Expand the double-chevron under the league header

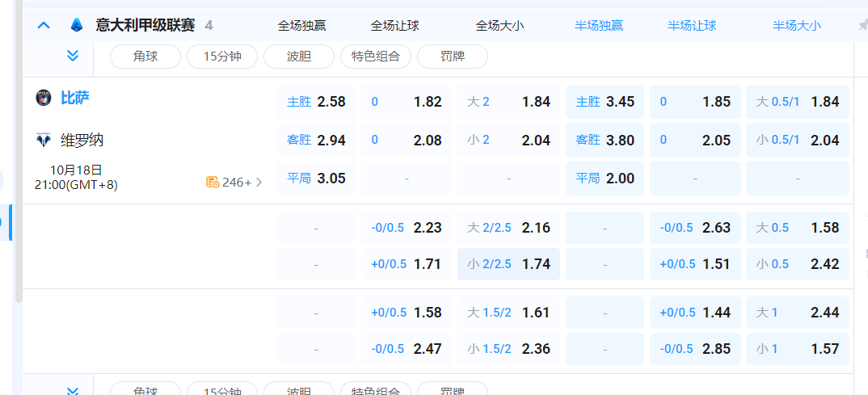pyautogui.click(x=73, y=56)
